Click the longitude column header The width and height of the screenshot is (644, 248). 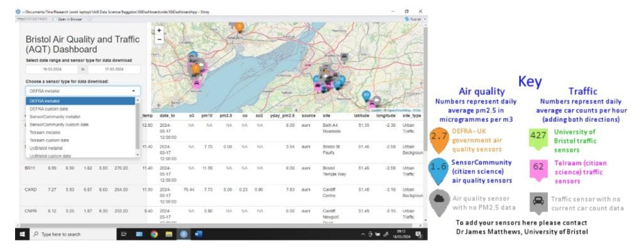click(386, 116)
